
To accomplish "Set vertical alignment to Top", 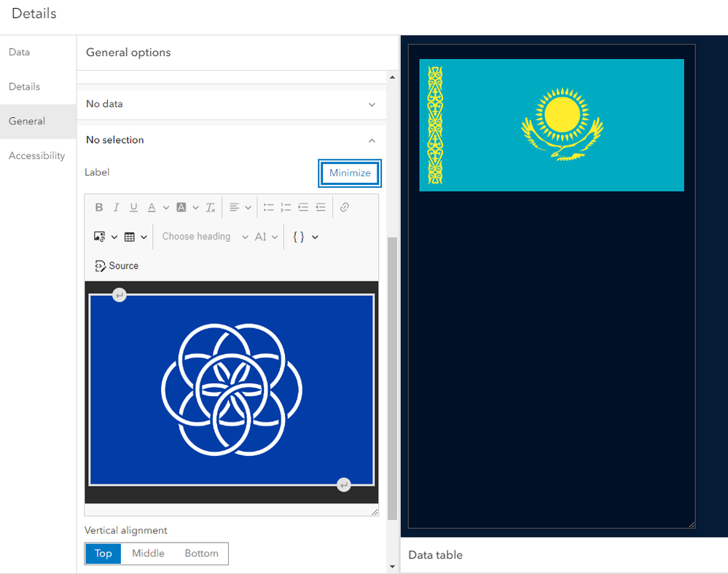I will (103, 553).
